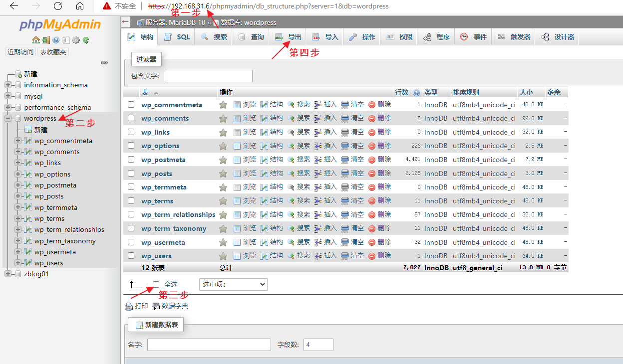The height and width of the screenshot is (364, 623).
Task: Click the 字段数 number field
Action: (x=318, y=345)
